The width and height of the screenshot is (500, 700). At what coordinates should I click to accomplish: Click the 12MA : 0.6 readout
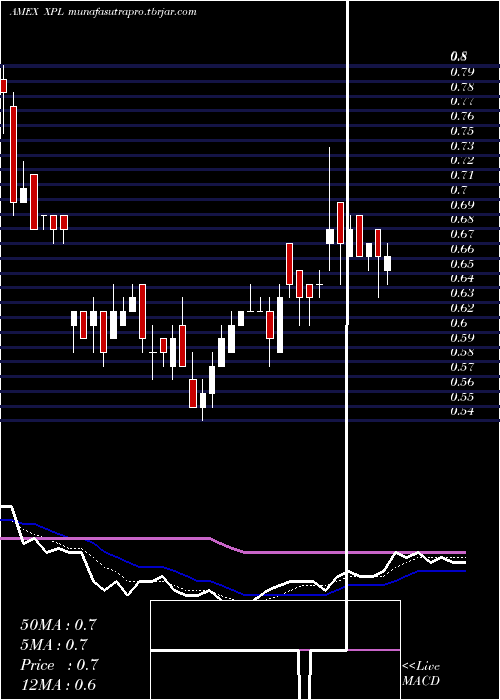58,685
